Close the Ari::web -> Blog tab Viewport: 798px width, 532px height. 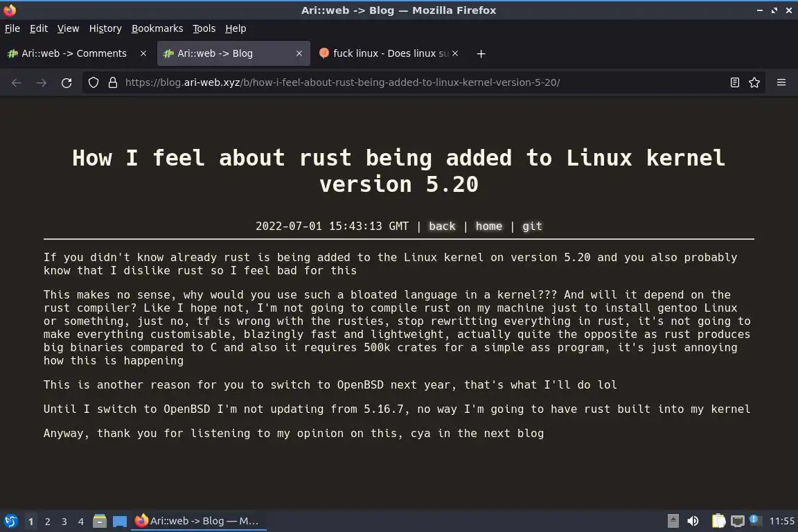coord(299,53)
